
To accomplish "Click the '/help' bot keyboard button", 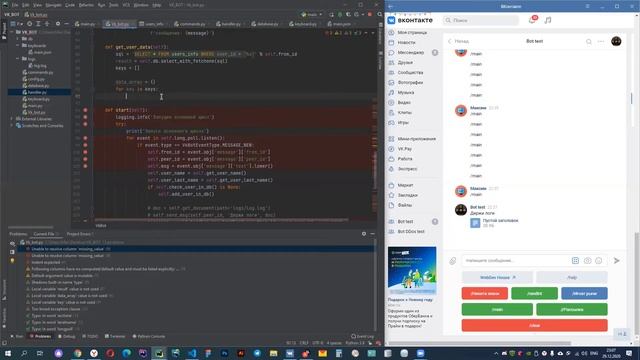I will [572, 277].
